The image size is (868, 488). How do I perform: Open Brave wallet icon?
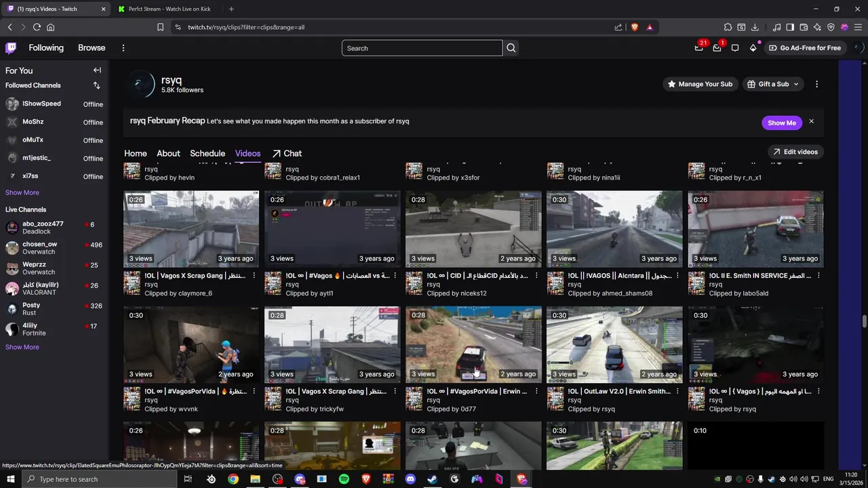[804, 27]
